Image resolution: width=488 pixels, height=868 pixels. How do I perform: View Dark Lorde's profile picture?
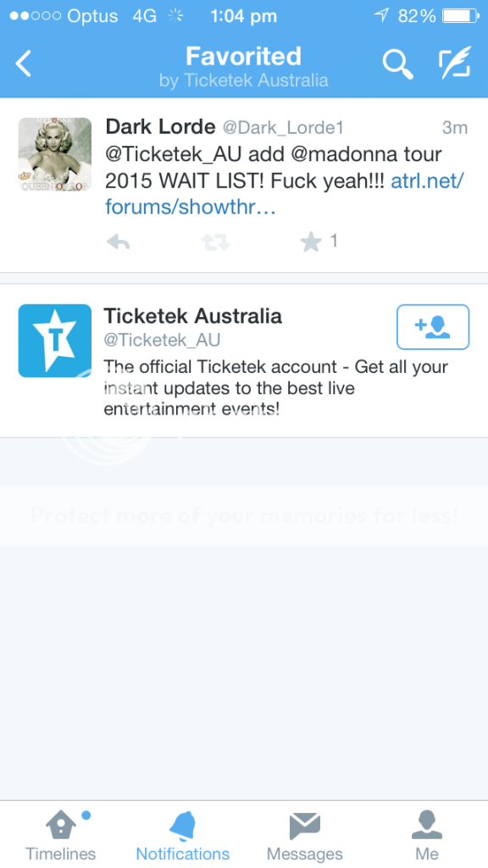tap(55, 154)
